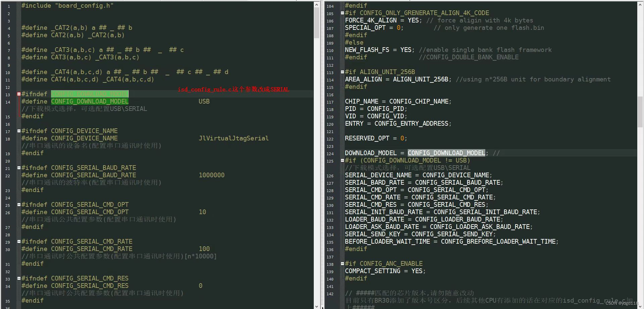644x309 pixels.
Task: Click the //CONFIG_DOUBLE_BANK_ENABLE comment
Action: coord(468,57)
